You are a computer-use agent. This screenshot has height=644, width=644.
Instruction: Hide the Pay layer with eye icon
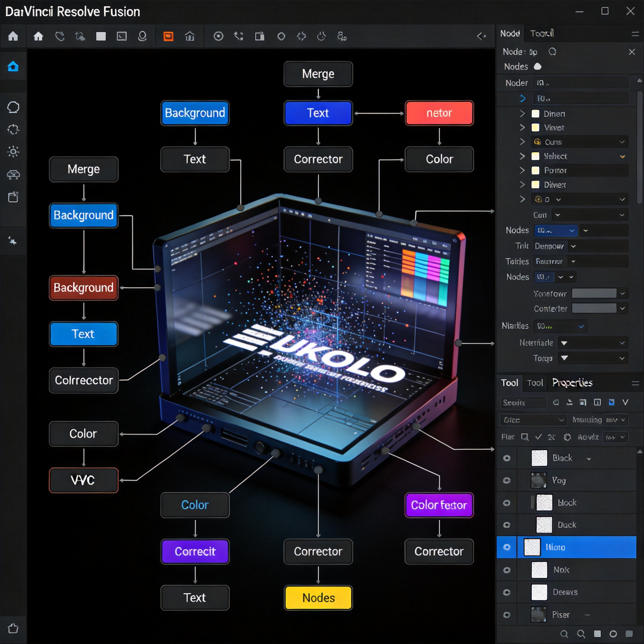tap(507, 480)
